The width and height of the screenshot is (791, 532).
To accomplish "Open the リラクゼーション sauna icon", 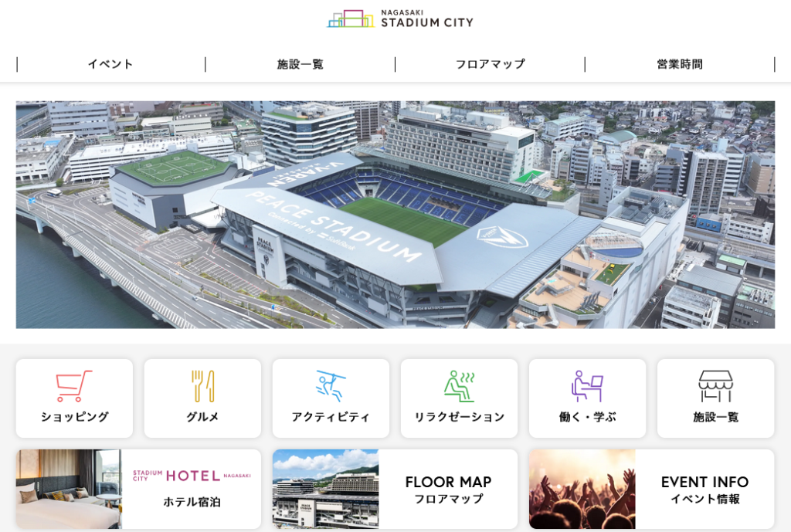I will pos(459,386).
